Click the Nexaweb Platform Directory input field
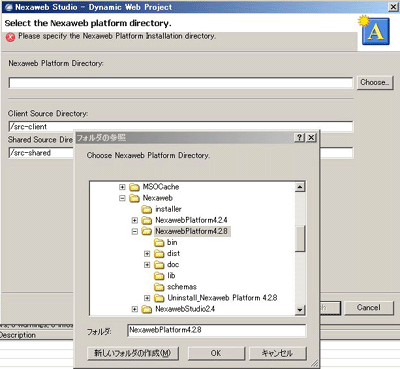Image resolution: width=400 pixels, height=369 pixels. 181,83
